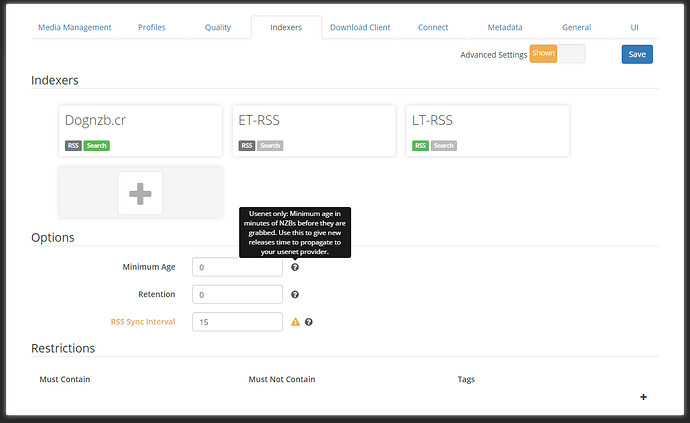The image size is (690, 423).
Task: Click the Options section heading
Action: (x=53, y=237)
